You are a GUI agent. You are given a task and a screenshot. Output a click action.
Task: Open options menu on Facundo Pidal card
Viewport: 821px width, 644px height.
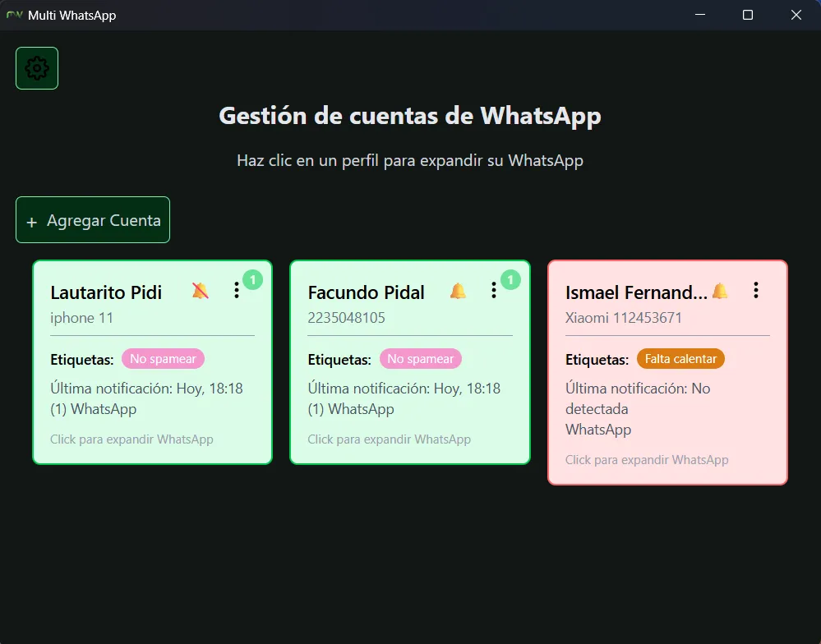tap(493, 290)
